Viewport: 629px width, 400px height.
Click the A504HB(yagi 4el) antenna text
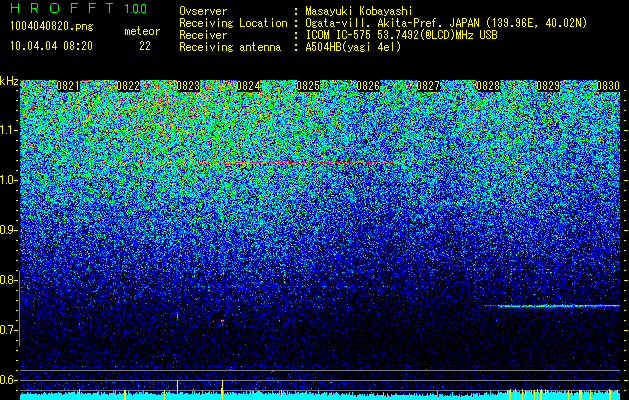353,47
